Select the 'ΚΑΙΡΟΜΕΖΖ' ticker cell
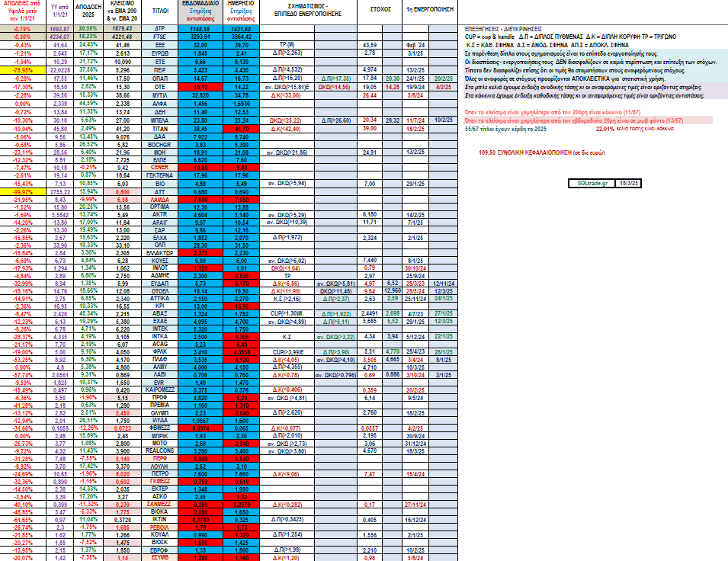Image resolution: width=728 pixels, height=561 pixels. (x=160, y=390)
